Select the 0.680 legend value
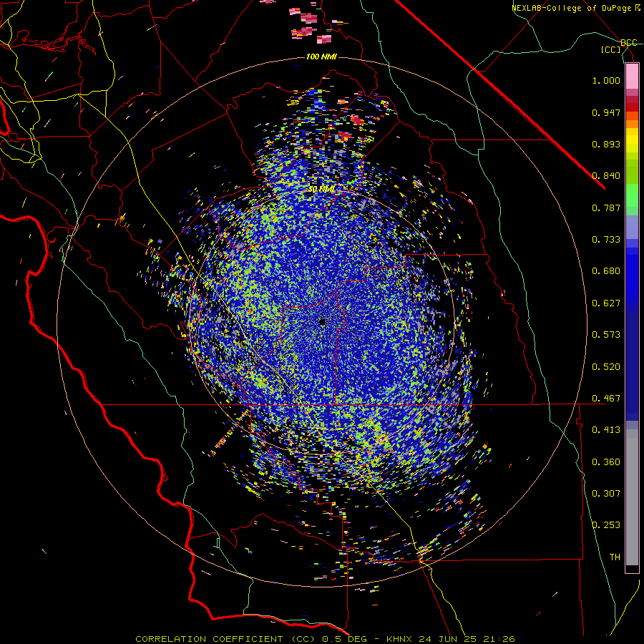 [x=606, y=271]
